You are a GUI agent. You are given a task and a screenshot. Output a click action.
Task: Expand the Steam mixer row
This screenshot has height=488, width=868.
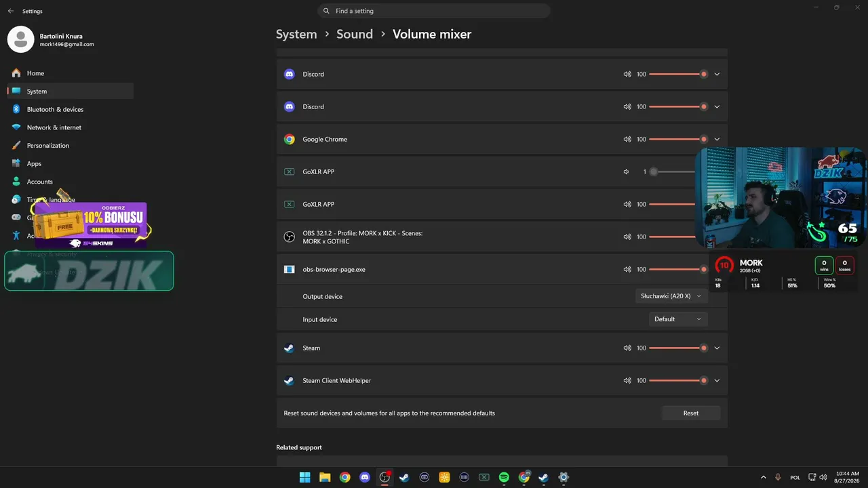[717, 348]
